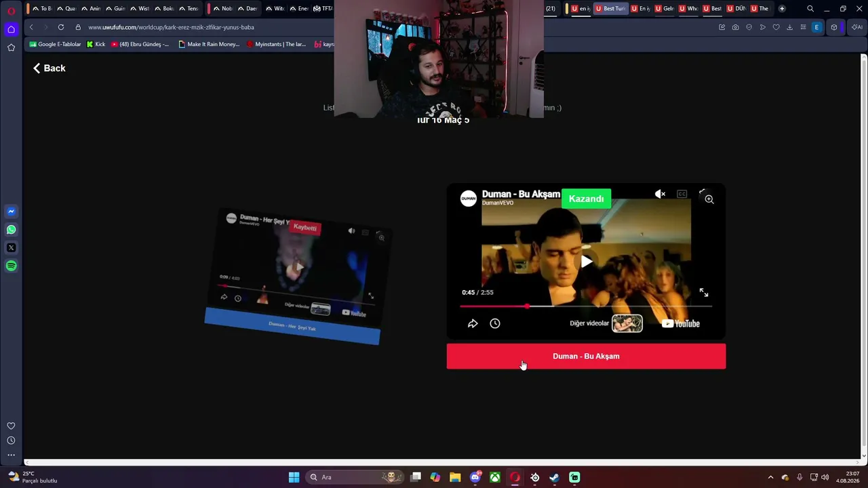Screen dimensions: 868x488
Task: Open Steam from the taskbar
Action: coord(555,477)
